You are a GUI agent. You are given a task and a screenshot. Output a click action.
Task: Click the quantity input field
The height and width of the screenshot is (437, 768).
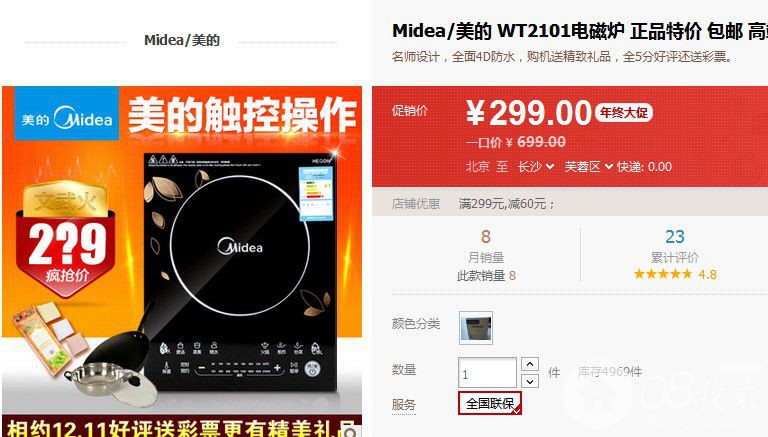tap(487, 373)
